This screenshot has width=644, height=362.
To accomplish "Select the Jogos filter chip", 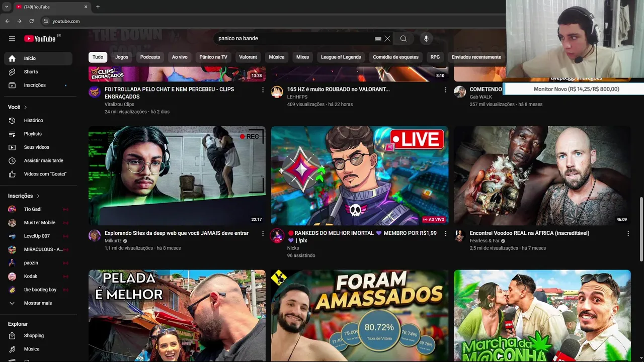I will pos(122,57).
